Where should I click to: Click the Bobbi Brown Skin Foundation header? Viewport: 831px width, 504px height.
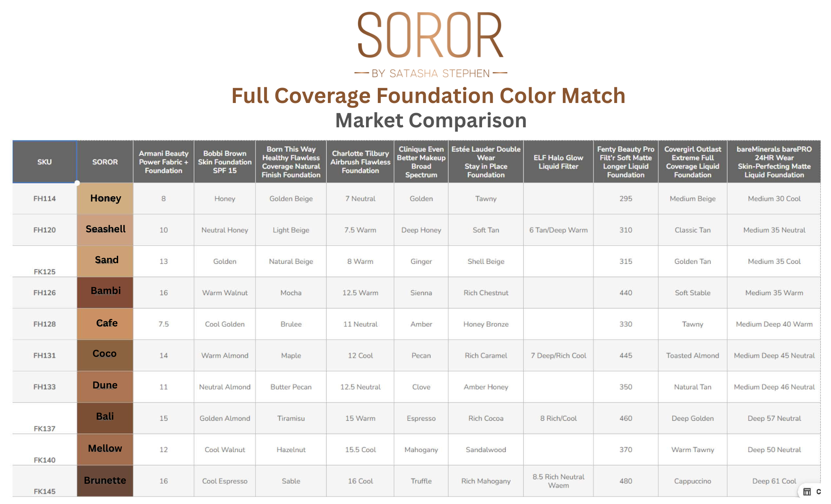pos(225,162)
